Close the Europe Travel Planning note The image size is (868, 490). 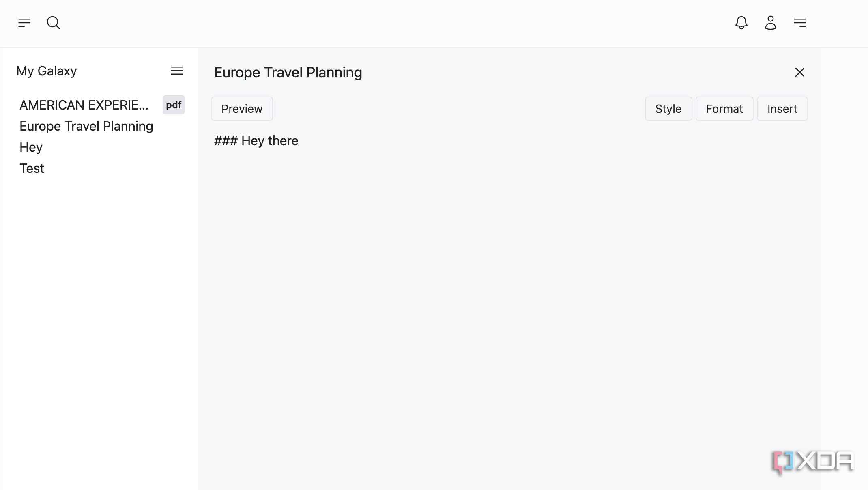[800, 72]
